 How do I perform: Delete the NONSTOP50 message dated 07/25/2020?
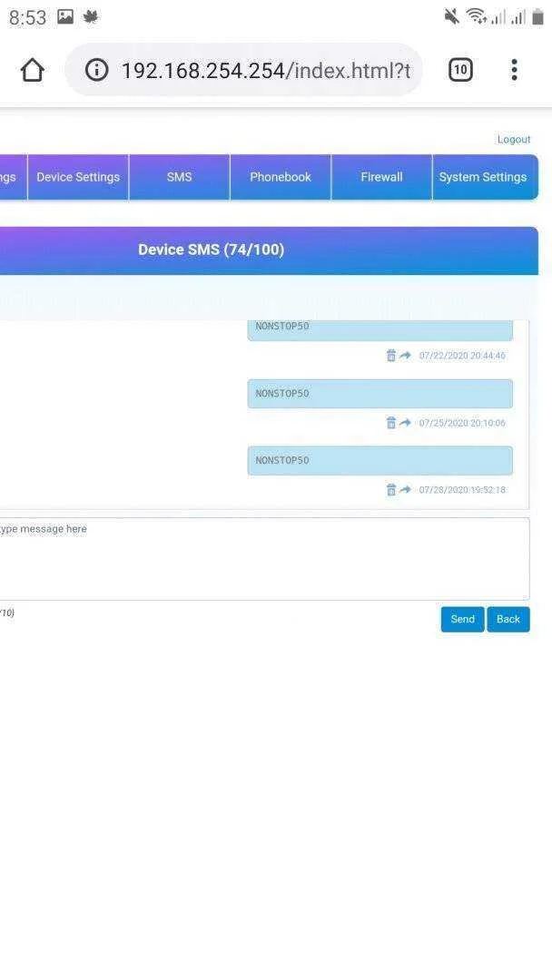click(390, 423)
